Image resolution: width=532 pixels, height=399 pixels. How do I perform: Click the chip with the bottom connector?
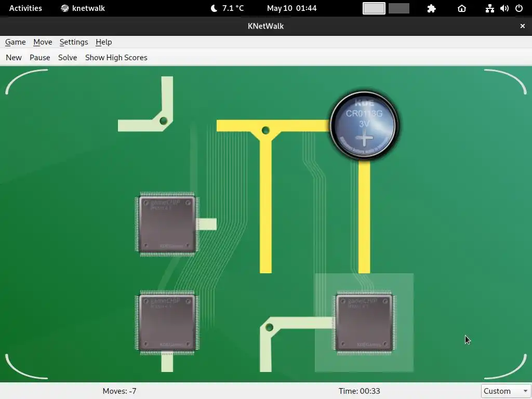tap(167, 322)
